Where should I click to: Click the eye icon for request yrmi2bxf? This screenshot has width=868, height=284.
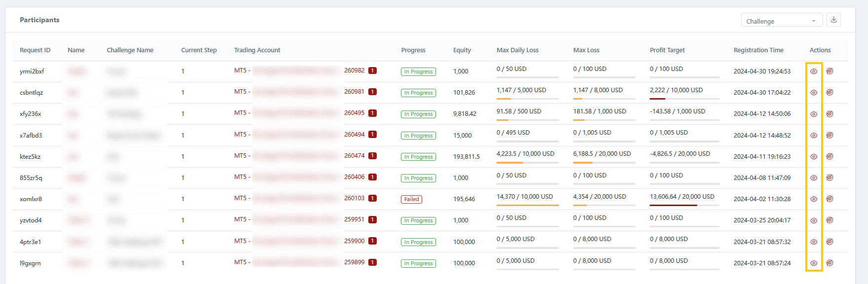point(814,71)
